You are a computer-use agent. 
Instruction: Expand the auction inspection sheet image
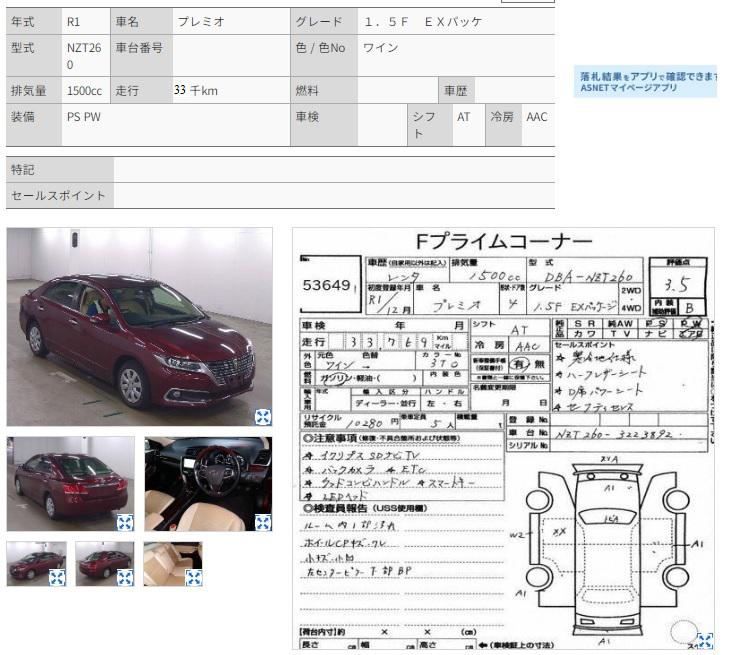pos(705,641)
